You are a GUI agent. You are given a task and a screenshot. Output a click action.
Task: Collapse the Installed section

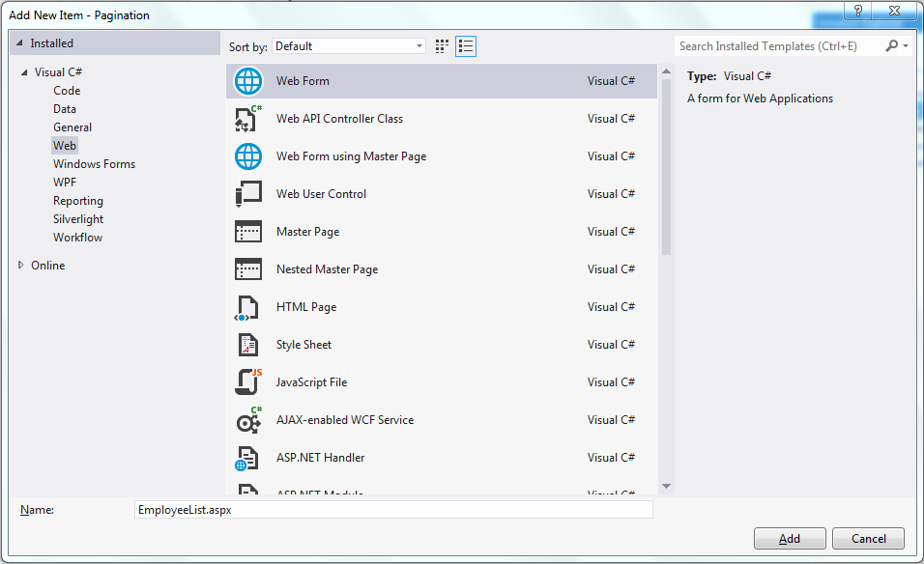point(19,43)
